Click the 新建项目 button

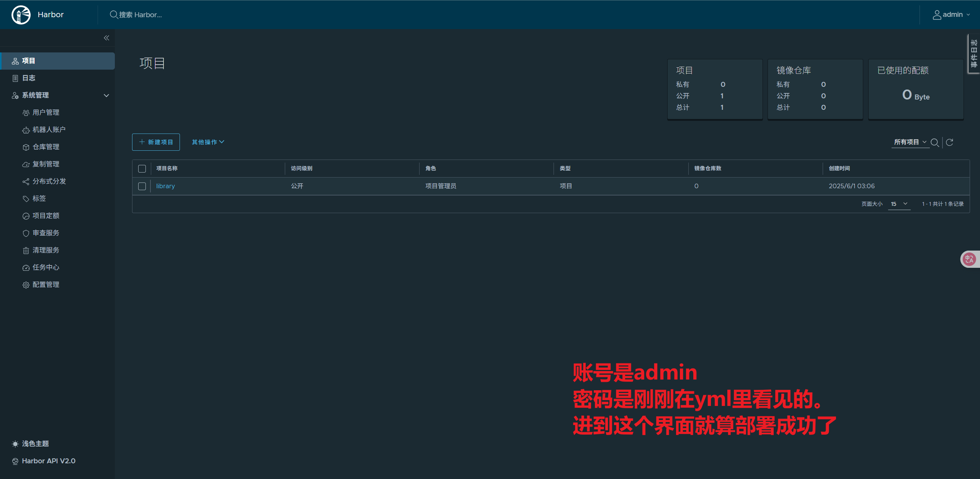(x=156, y=142)
